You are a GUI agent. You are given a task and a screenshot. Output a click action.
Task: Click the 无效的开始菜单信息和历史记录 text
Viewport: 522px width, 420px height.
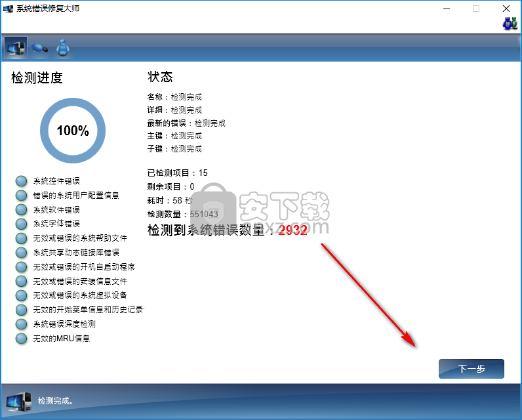click(x=89, y=310)
